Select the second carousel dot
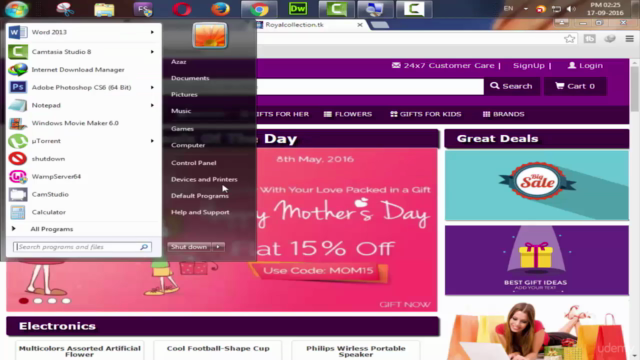The image size is (640, 360). [x=38, y=301]
